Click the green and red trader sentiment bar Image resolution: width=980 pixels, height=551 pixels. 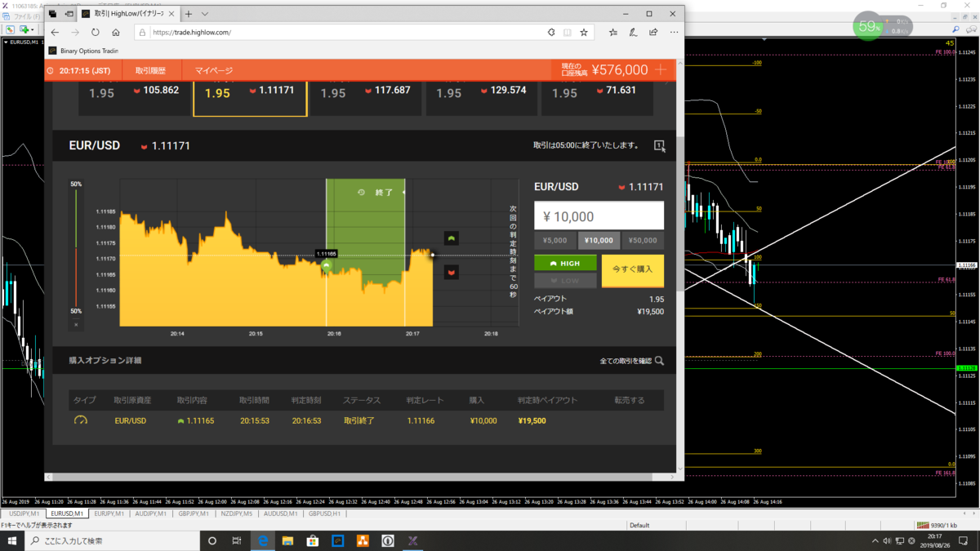pos(76,248)
